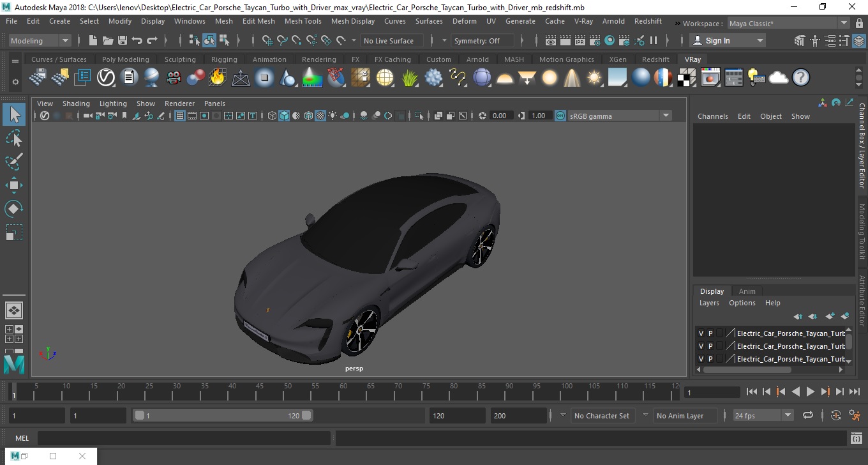Open the No Anim Layer dropdown arrow
Image resolution: width=868 pixels, height=465 pixels.
[645, 415]
